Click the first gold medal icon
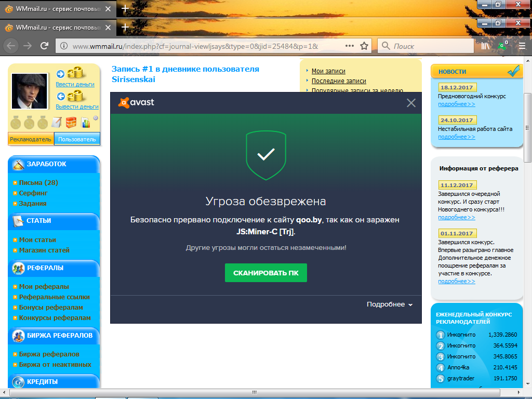The height and width of the screenshot is (399, 532). (16, 123)
